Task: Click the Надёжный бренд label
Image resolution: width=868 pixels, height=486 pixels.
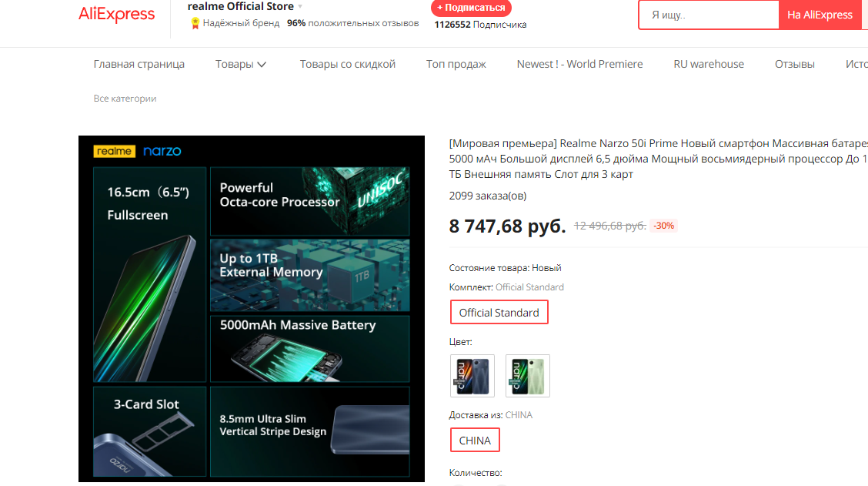Action: pos(241,23)
